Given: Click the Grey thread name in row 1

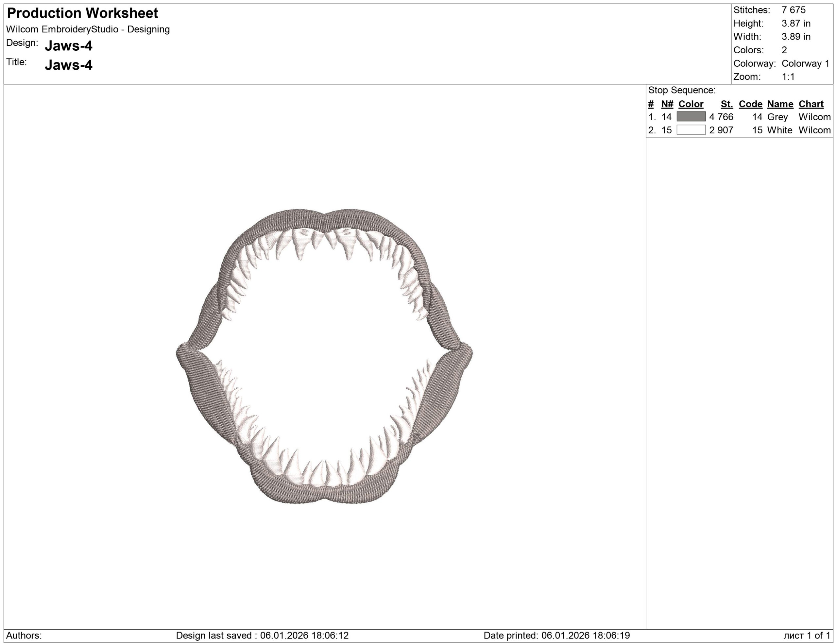Looking at the screenshot, I should (777, 117).
